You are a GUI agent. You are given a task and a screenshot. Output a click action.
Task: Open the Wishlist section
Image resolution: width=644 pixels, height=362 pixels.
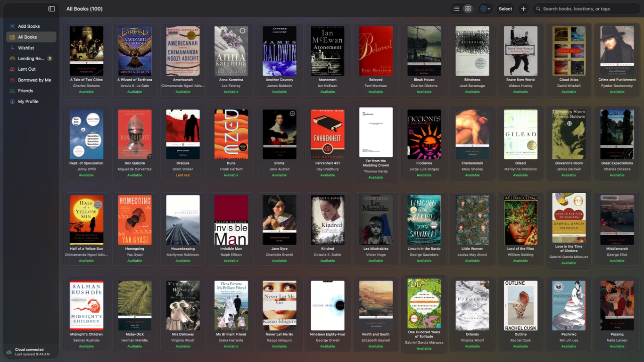point(31,48)
